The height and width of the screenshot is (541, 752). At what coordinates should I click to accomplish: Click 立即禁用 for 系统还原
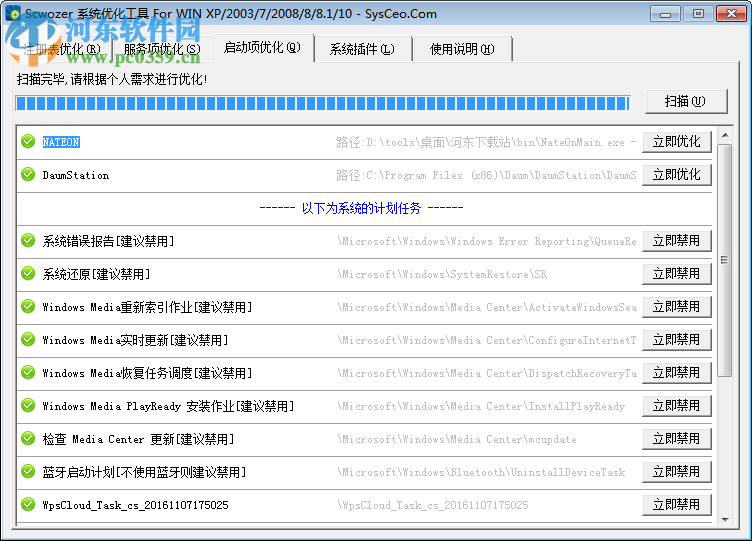coord(677,274)
